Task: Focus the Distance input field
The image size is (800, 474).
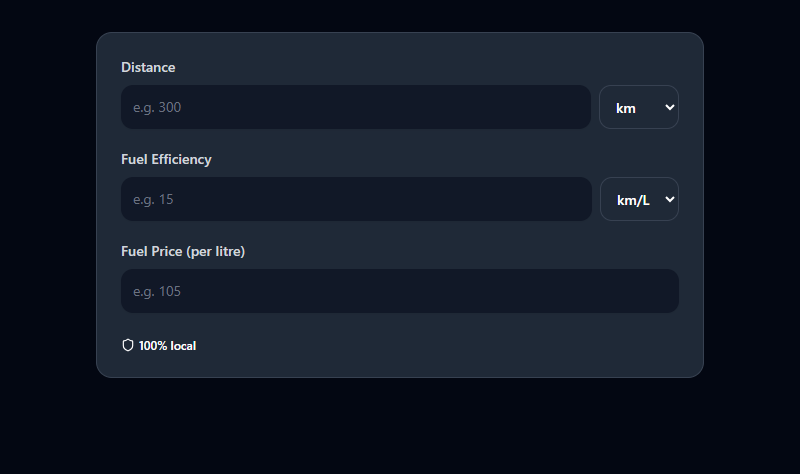Action: 356,107
